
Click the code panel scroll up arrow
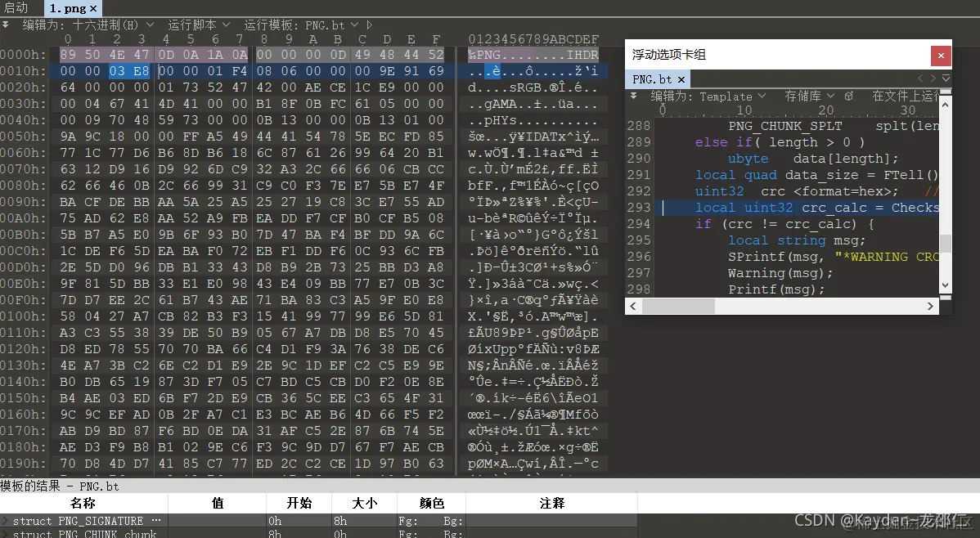(945, 105)
